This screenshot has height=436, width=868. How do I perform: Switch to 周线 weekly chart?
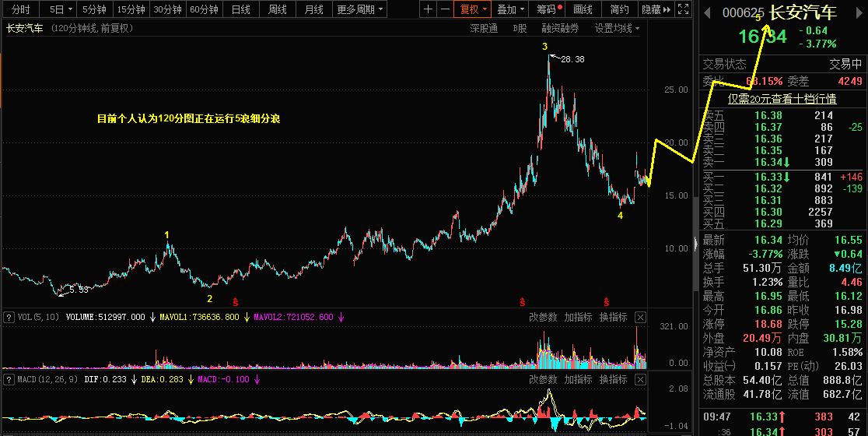(x=278, y=9)
